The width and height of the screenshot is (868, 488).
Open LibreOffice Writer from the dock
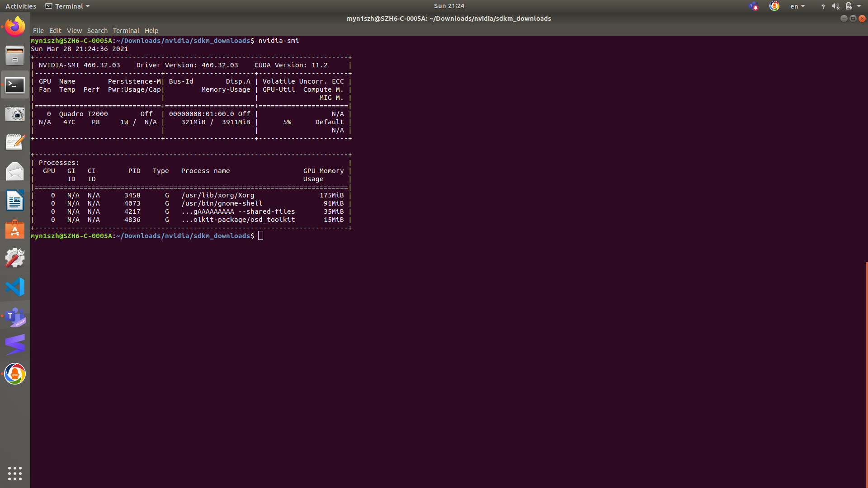click(x=15, y=200)
